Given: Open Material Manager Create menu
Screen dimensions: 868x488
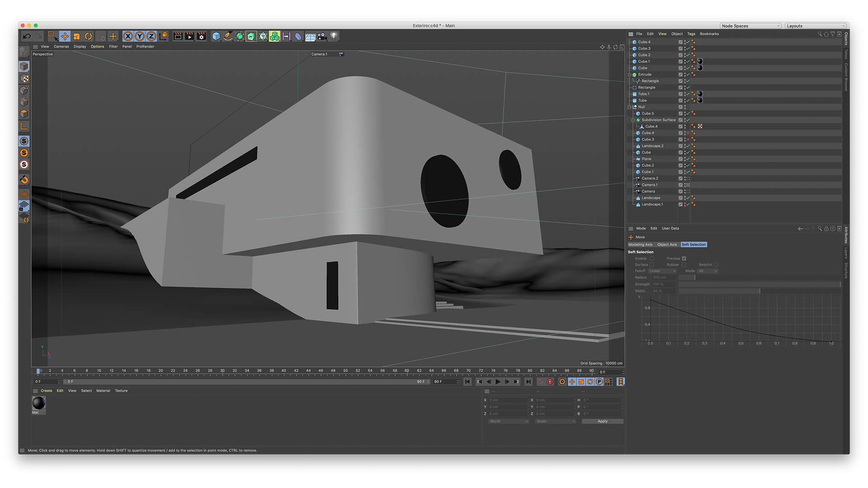Looking at the screenshot, I should 47,391.
